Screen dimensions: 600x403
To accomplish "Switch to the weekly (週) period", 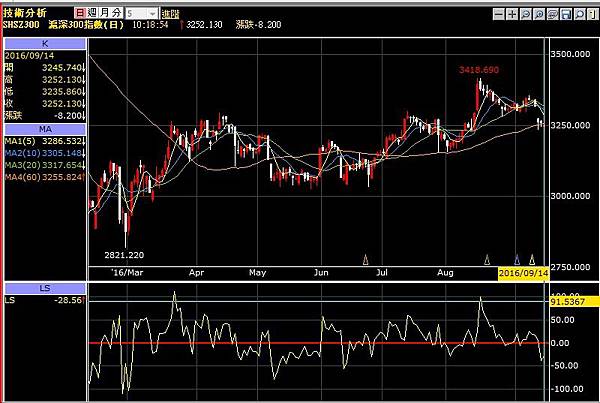I will click(92, 13).
